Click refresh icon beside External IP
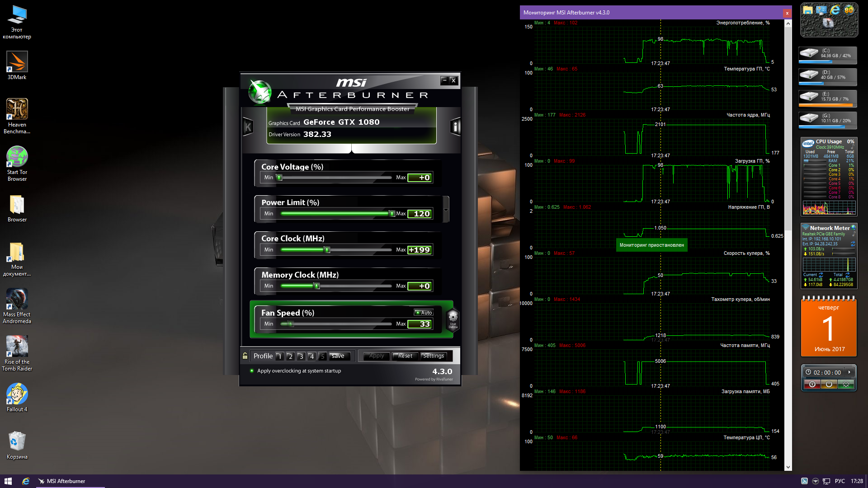This screenshot has width=868, height=488. 853,244
